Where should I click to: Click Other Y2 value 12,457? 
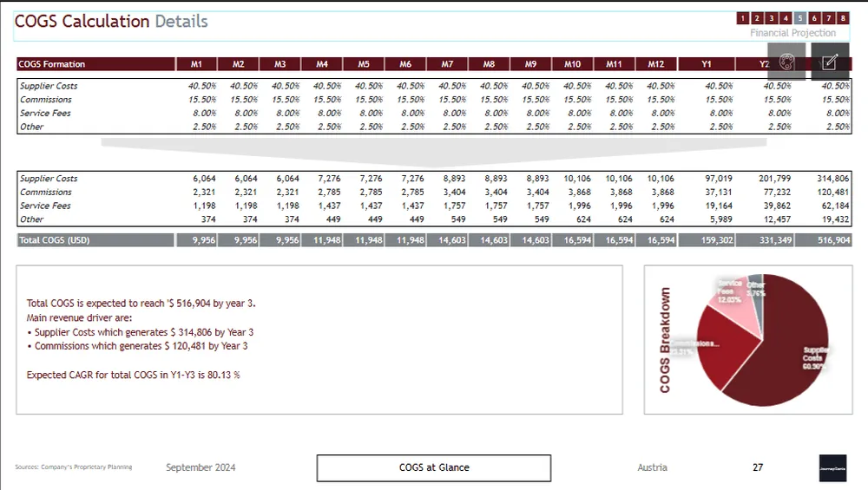[777, 219]
